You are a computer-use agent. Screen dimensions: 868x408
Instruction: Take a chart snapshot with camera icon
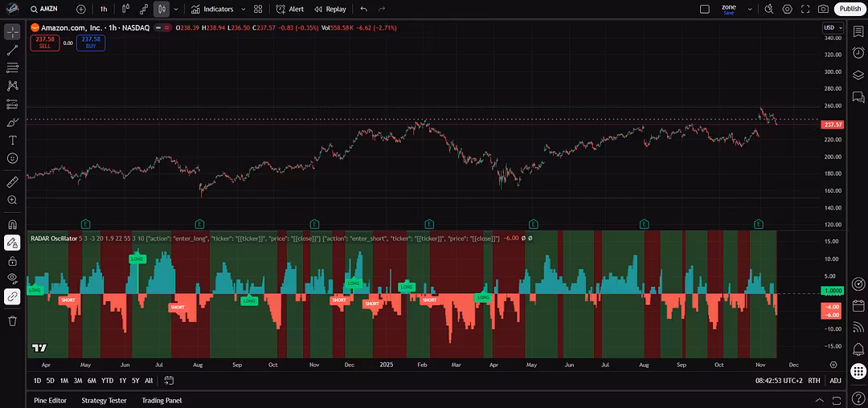point(823,9)
